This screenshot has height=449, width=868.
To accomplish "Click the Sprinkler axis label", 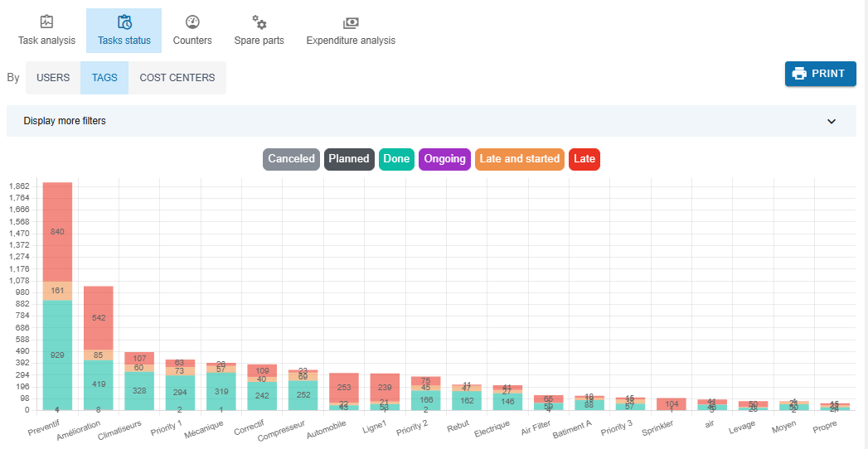I will [659, 427].
